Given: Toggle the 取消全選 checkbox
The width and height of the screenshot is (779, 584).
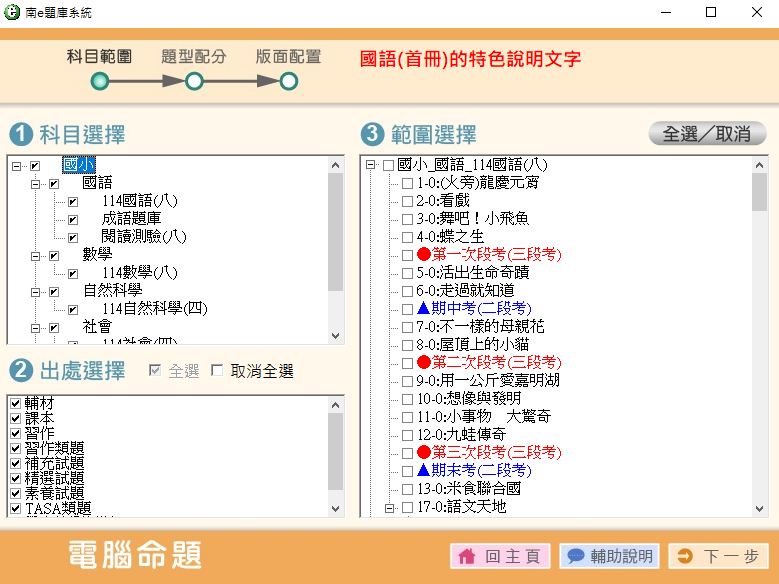Looking at the screenshot, I should pyautogui.click(x=217, y=371).
